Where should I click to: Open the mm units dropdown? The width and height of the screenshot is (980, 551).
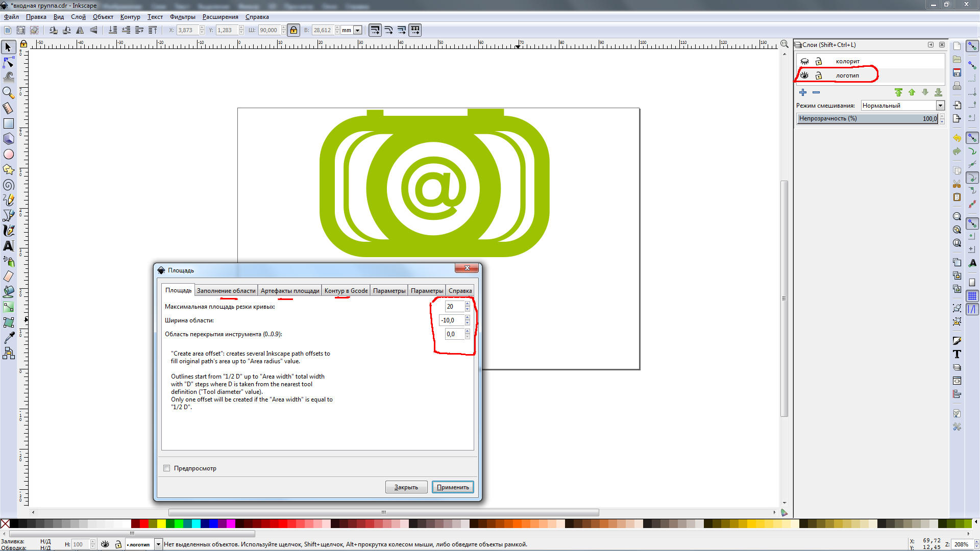[x=358, y=30]
